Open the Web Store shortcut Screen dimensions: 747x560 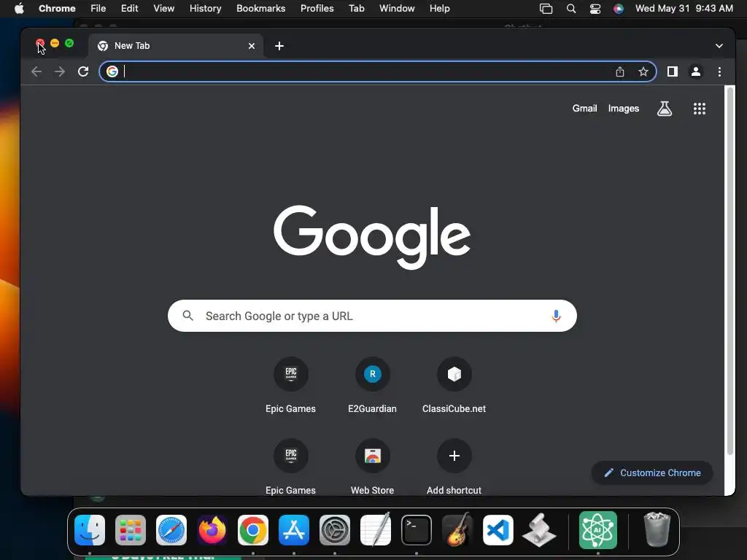[373, 456]
